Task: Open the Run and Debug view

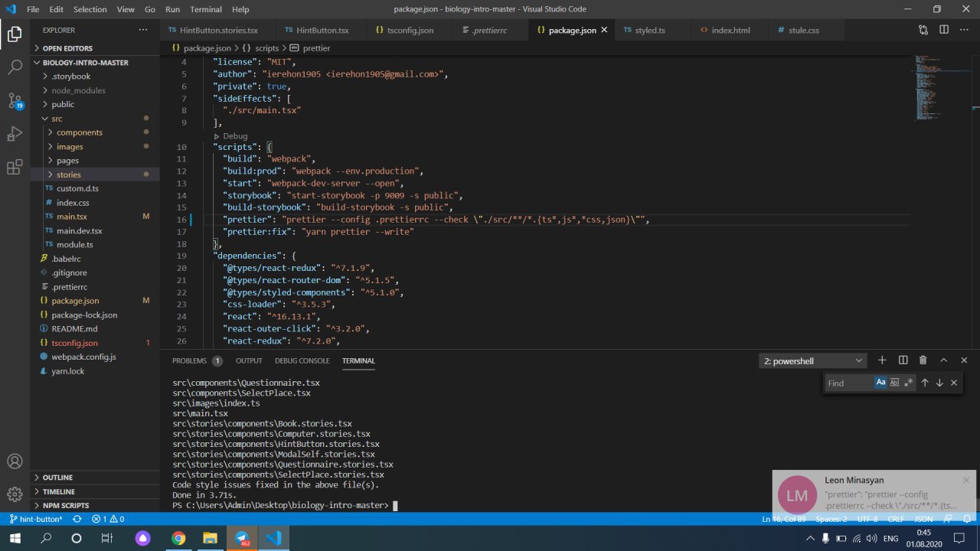Action: pos(15,134)
